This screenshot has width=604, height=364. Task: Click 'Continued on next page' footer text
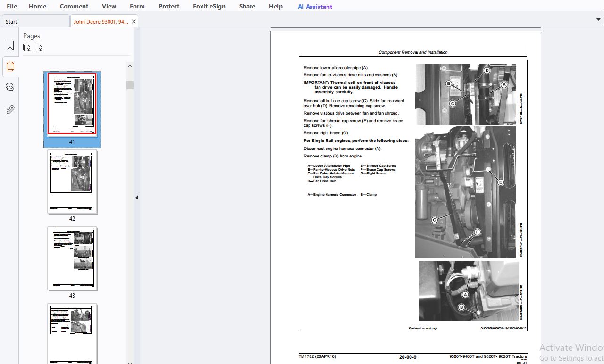coord(423,328)
